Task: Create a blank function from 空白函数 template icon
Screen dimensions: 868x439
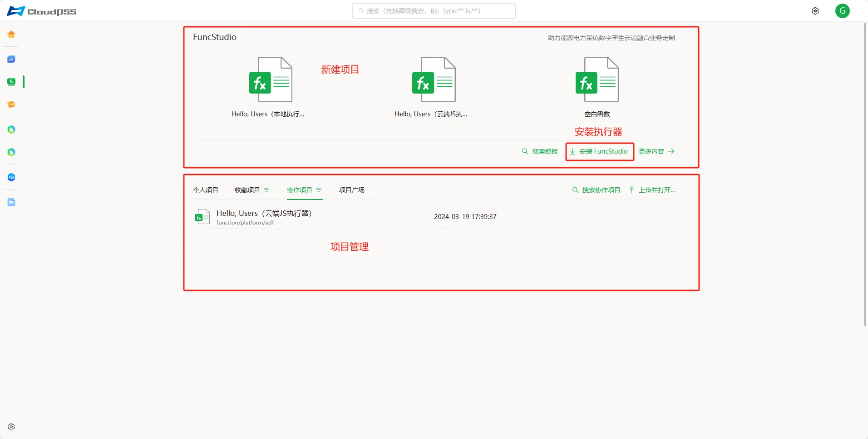Action: 597,80
